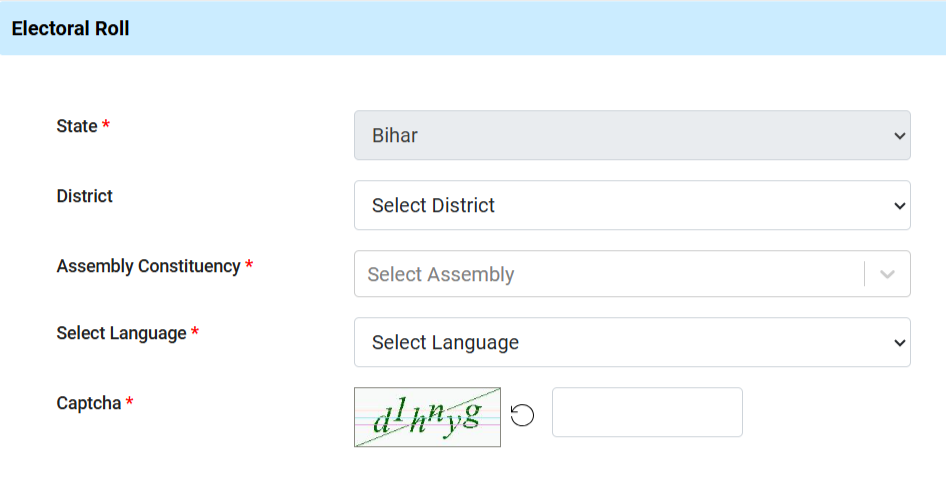Click the arrow on the State field
The width and height of the screenshot is (946, 486).
tap(900, 136)
